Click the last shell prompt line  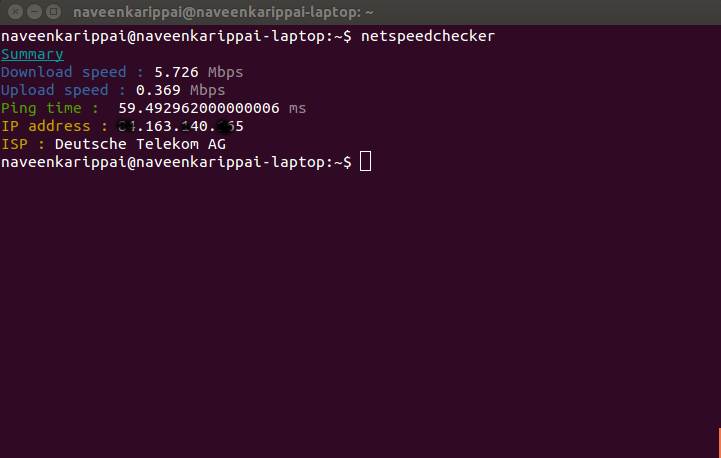click(175, 162)
